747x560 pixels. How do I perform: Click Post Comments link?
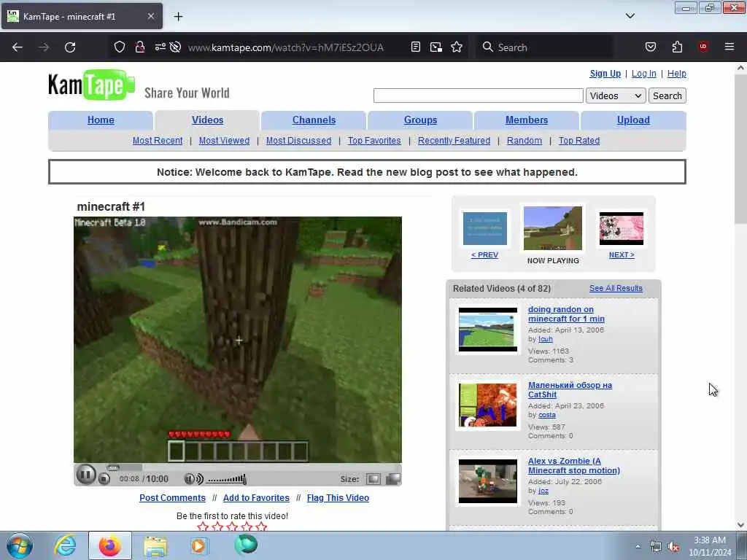tap(172, 497)
